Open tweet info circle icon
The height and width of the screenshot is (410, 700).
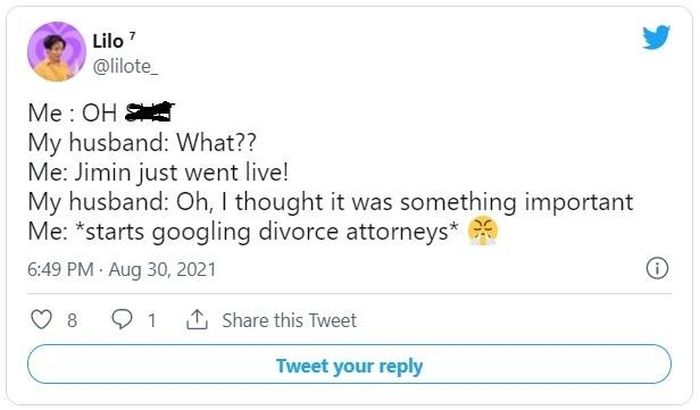(x=657, y=269)
